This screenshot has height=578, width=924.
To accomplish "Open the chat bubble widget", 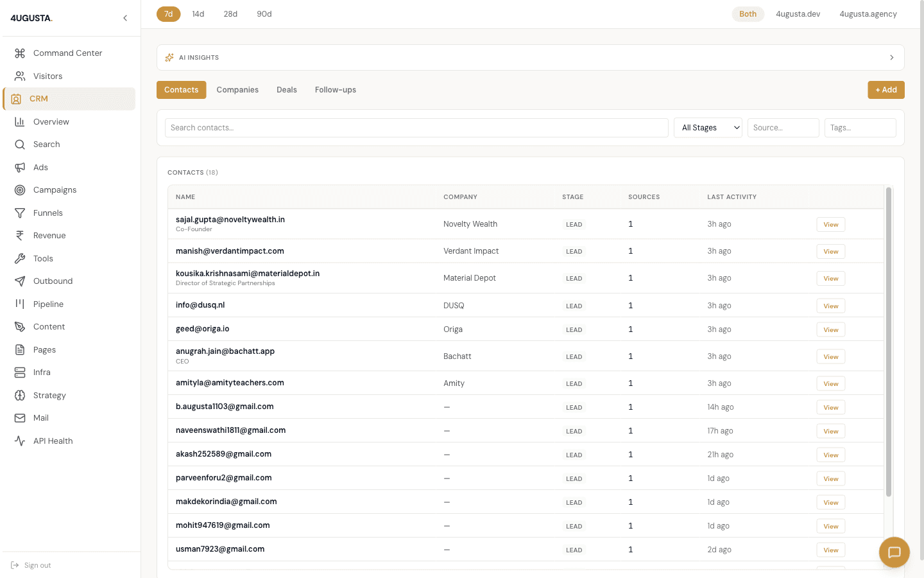I will (x=894, y=552).
